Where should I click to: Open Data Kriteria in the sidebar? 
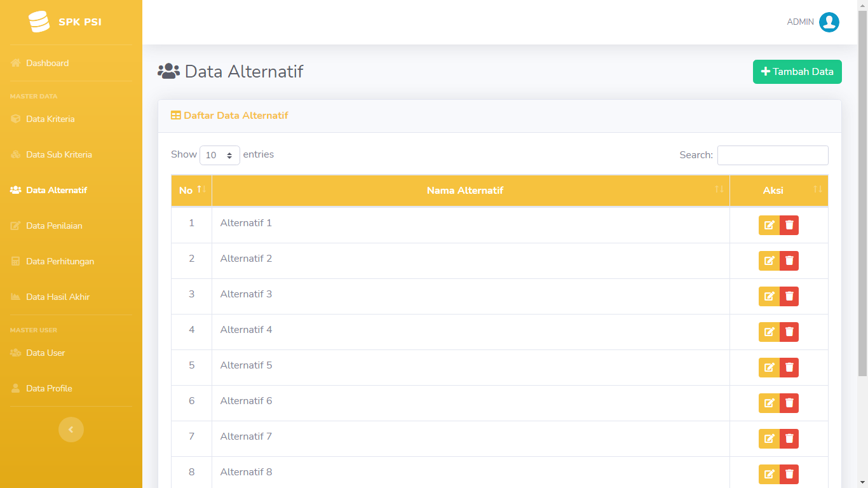click(71, 119)
